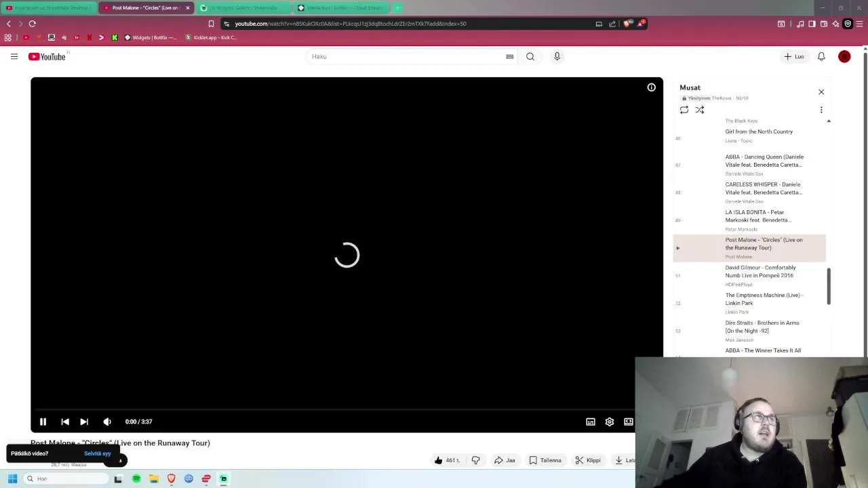This screenshot has width=868, height=488.
Task: Switch to Widgets Gallery Streamlabs tab
Action: coord(243,7)
